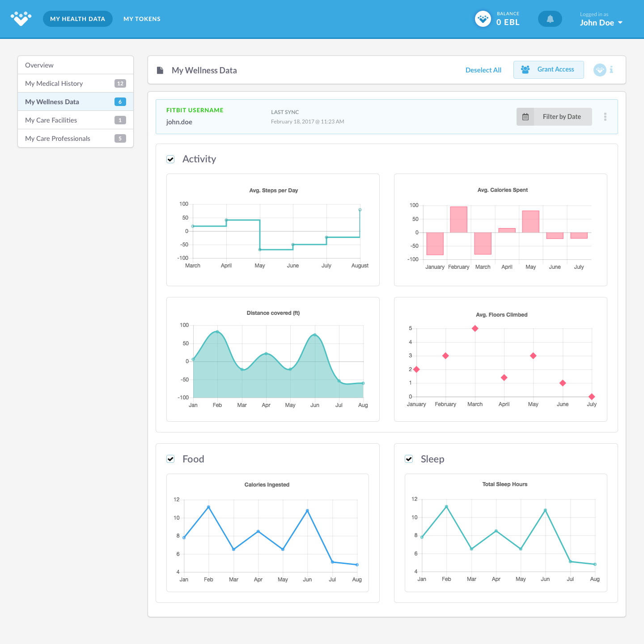Viewport: 644px width, 644px height.
Task: Go to My Care Facilities
Action: point(76,120)
